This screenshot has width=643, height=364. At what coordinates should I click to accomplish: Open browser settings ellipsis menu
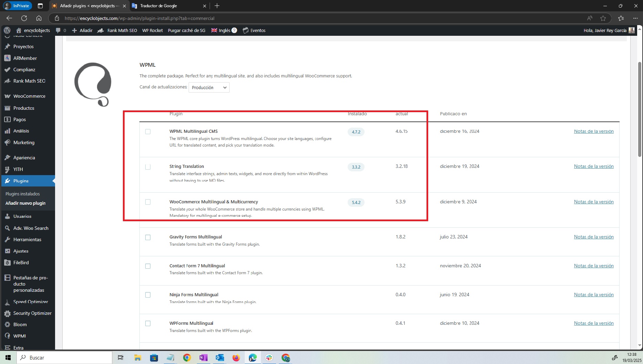(x=635, y=18)
